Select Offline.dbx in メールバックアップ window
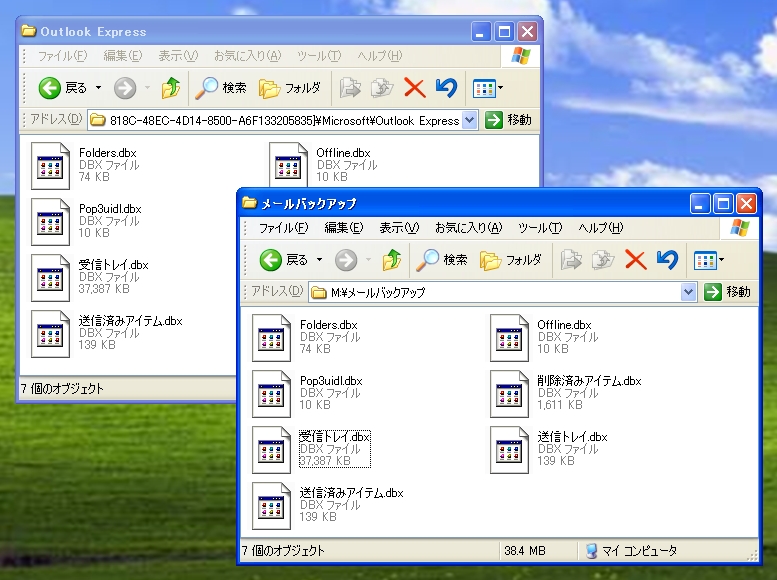 click(x=544, y=337)
